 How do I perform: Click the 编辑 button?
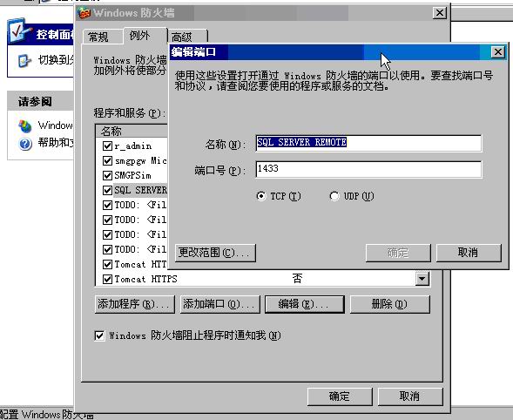point(305,304)
